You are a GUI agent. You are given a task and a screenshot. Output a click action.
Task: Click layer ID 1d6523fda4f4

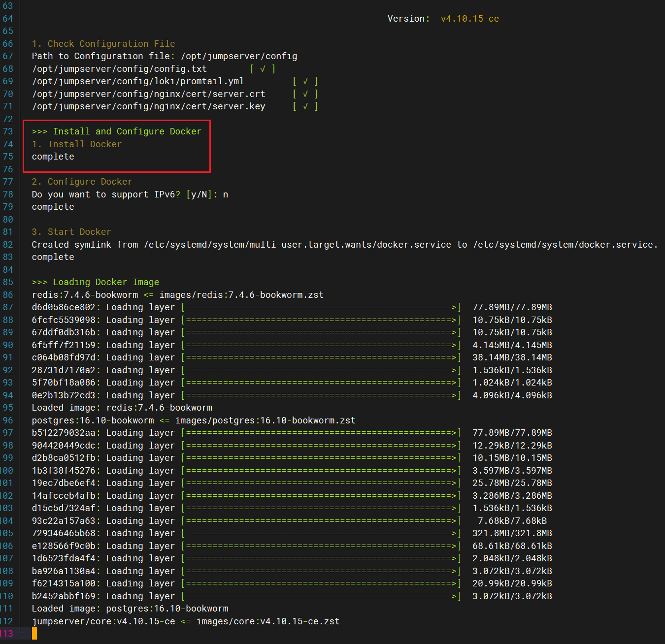coord(64,558)
